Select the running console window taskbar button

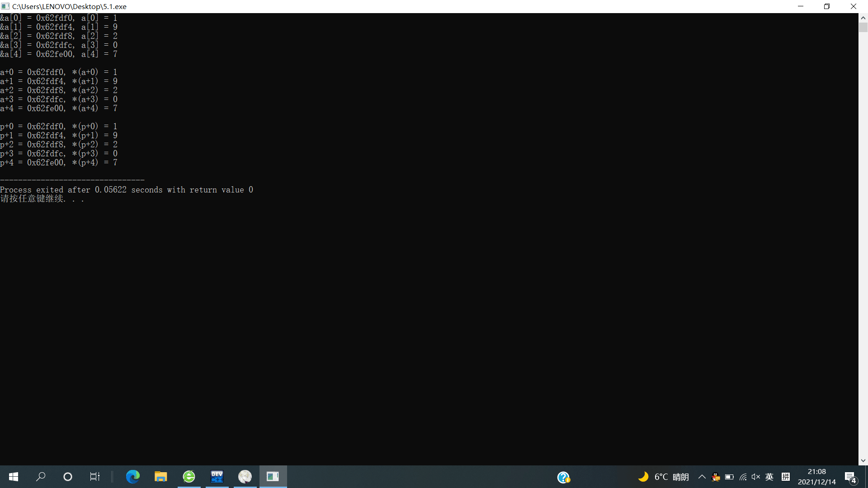coord(273,477)
